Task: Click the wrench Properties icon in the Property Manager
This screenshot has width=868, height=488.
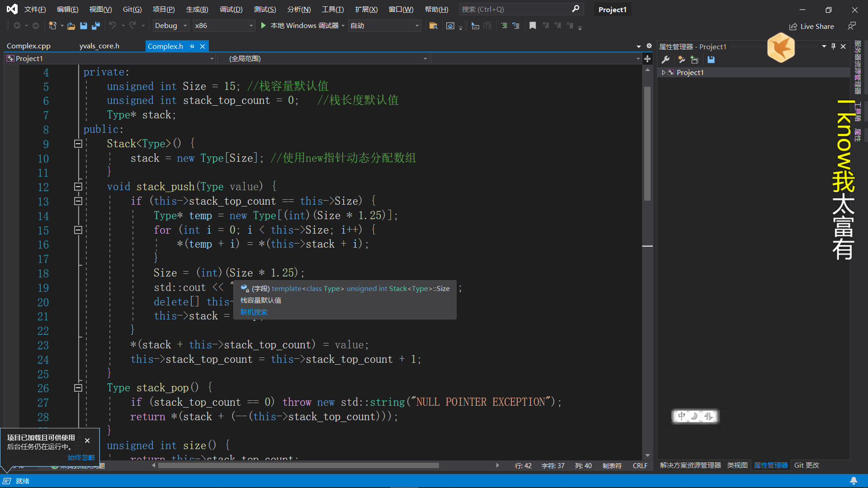Action: [x=665, y=60]
